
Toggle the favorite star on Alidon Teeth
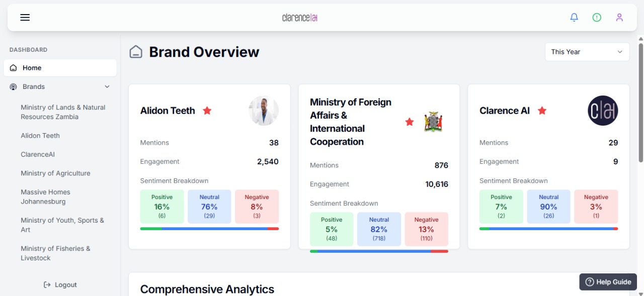pos(207,111)
